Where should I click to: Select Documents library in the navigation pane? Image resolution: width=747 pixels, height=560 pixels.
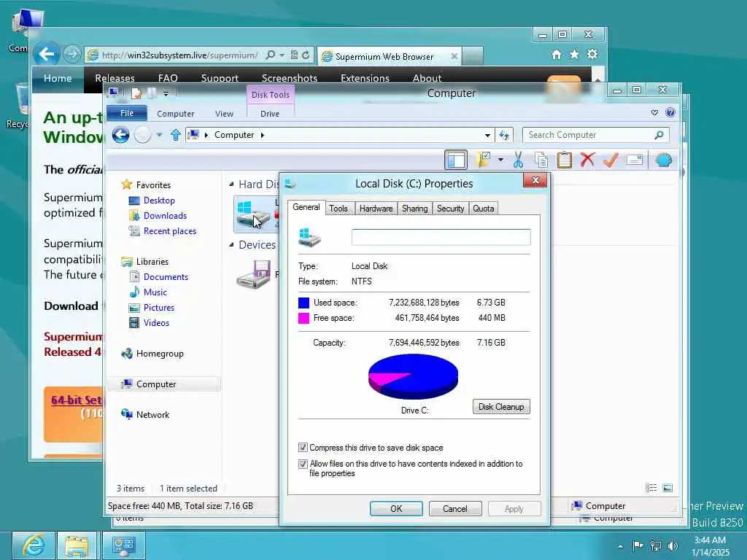(166, 276)
